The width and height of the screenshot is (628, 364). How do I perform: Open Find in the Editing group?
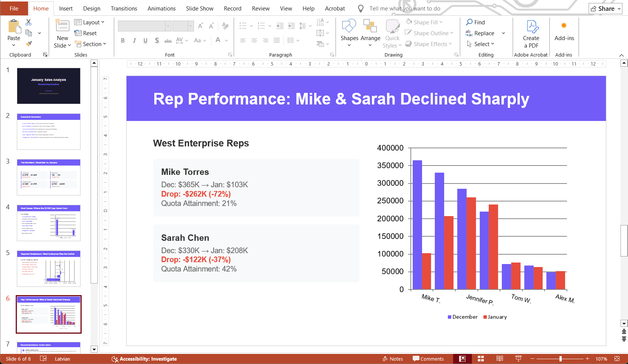click(475, 22)
